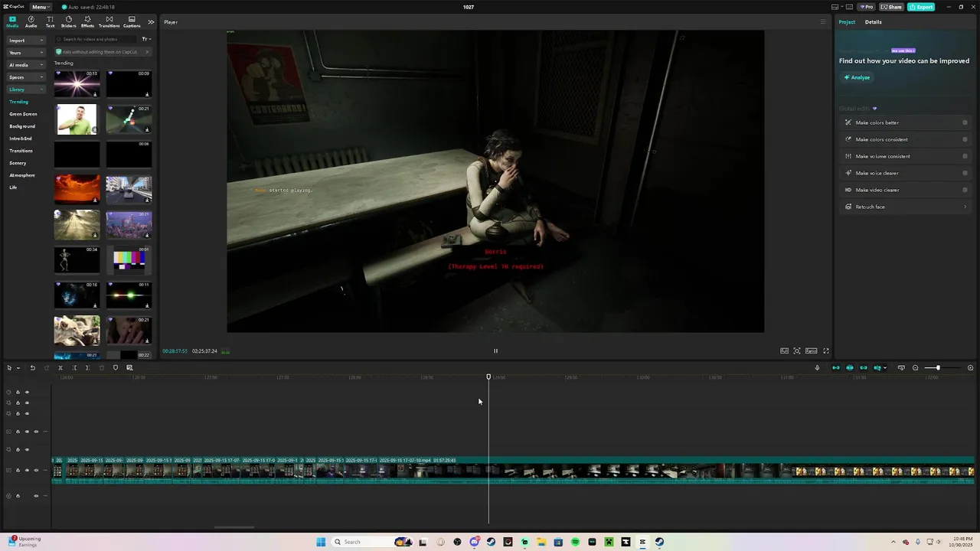Hide the main video track
Viewport: 980px width, 551px height.
pyautogui.click(x=27, y=470)
